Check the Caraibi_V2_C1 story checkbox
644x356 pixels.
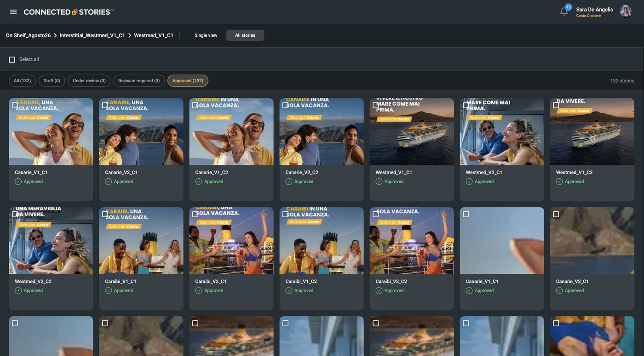(x=195, y=215)
